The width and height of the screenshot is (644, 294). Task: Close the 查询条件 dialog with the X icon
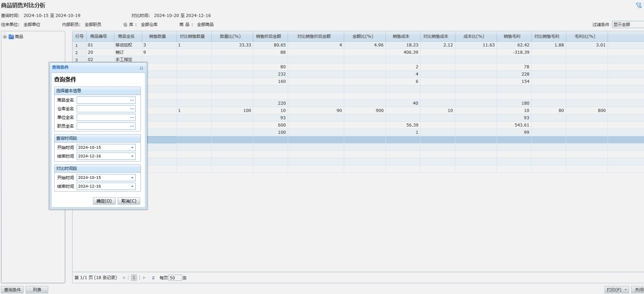tap(141, 68)
